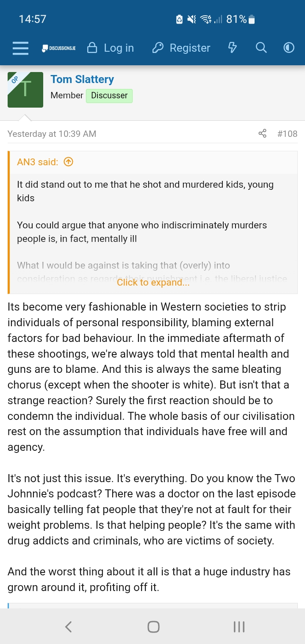
Task: Open the What's New lightning icon
Action: (232, 48)
